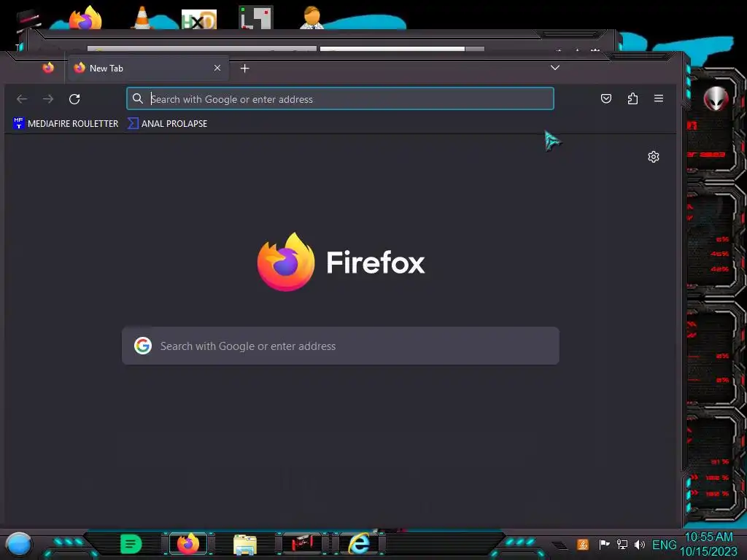Click the alien head sidebar gadget

(x=716, y=98)
